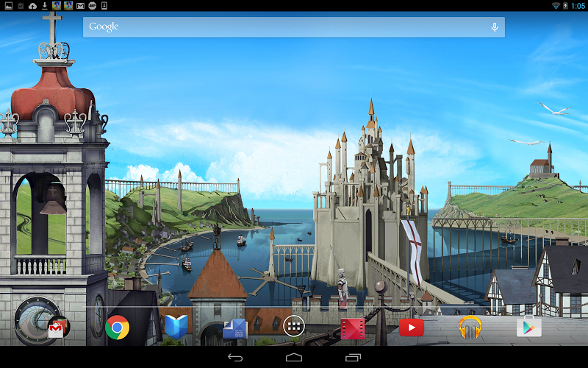Screen dimensions: 588x368
Task: Tap the battery charging icon
Action: point(565,6)
